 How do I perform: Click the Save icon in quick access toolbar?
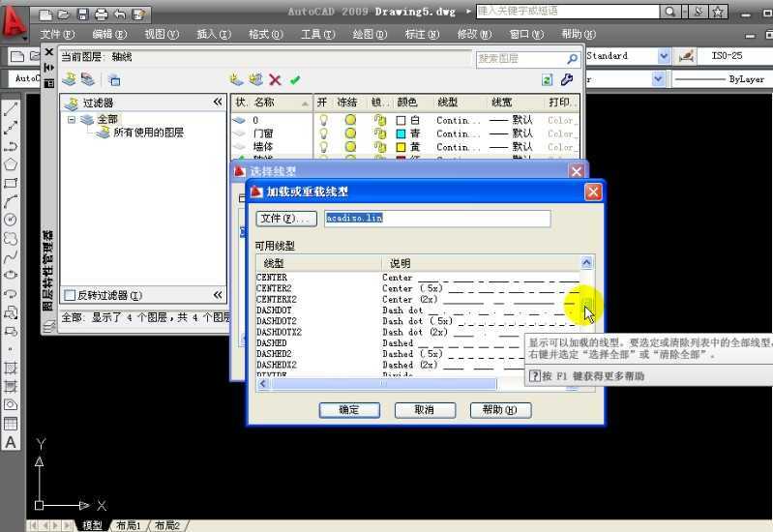[x=82, y=15]
